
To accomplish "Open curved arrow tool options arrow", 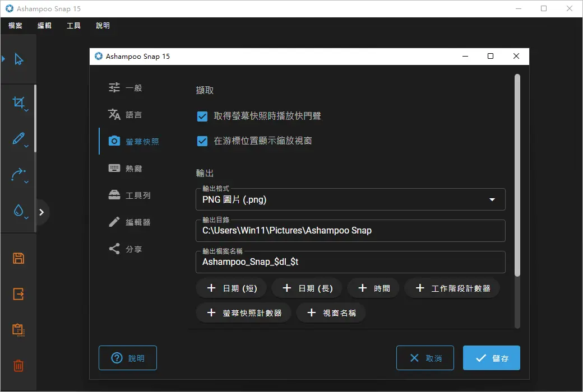I will pos(26,182).
